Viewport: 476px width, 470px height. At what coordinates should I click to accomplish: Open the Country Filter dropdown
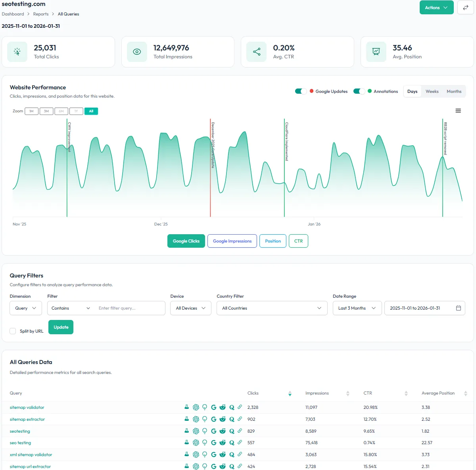(x=272, y=308)
